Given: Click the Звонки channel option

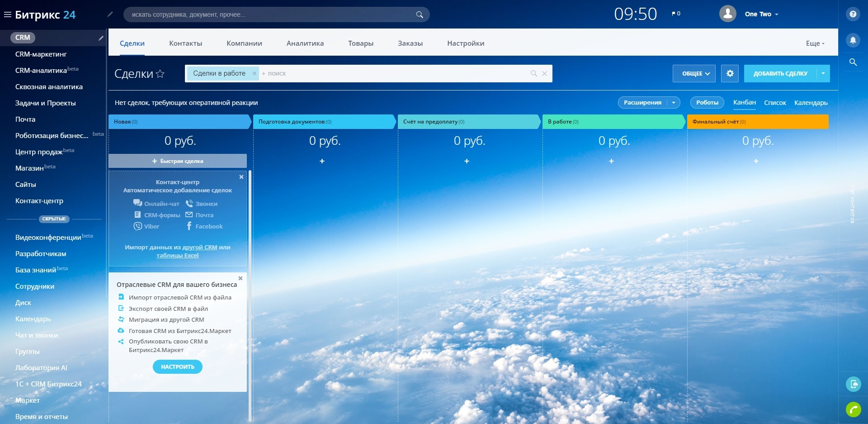Looking at the screenshot, I should pos(202,204).
